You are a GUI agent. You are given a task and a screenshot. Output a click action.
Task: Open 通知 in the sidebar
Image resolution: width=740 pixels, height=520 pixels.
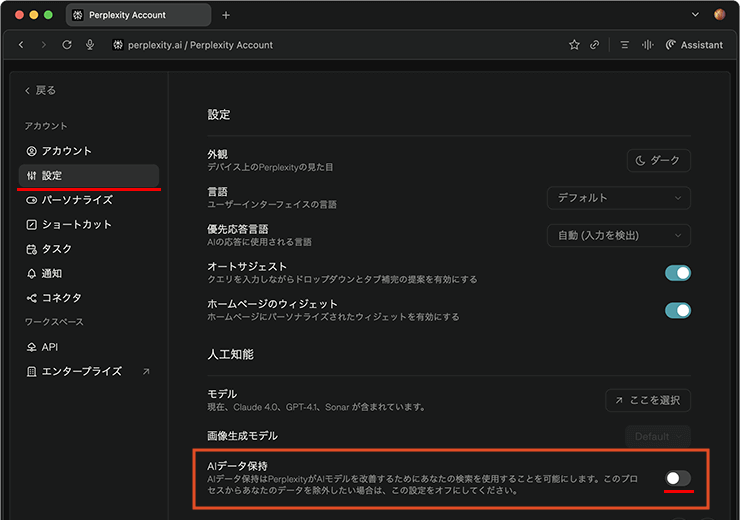pyautogui.click(x=89, y=274)
